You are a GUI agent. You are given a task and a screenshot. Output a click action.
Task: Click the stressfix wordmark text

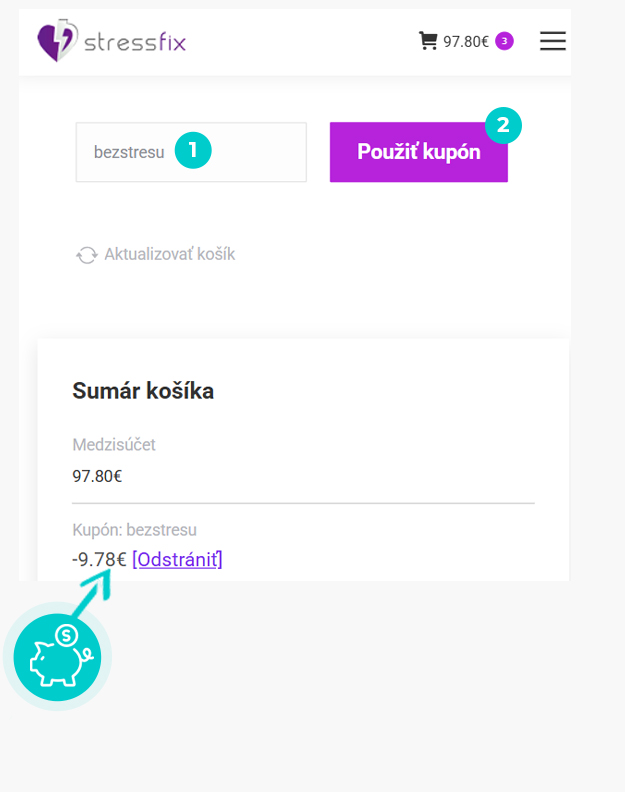[x=135, y=42]
